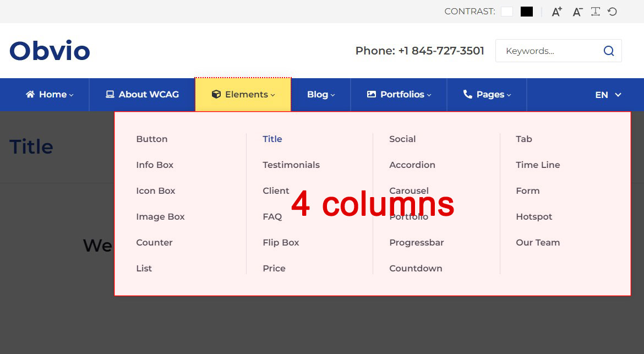Select Image Box in the submenu
The width and height of the screenshot is (644, 354).
coord(160,217)
